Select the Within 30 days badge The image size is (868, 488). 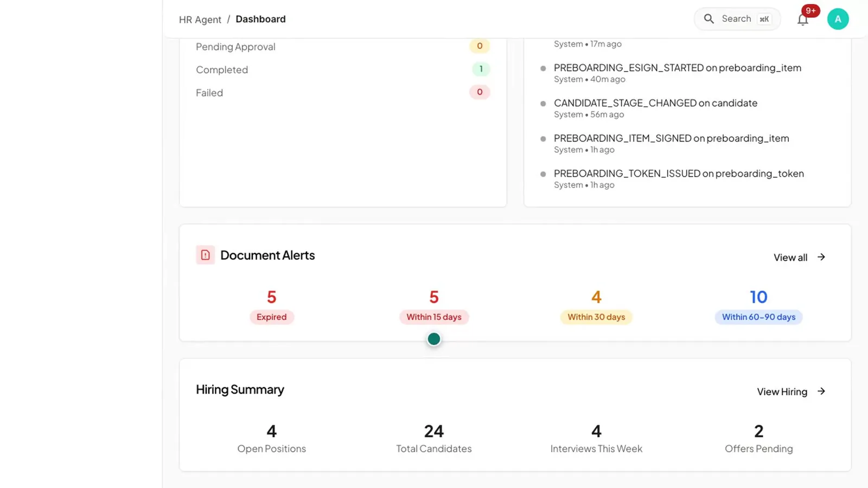pyautogui.click(x=596, y=317)
